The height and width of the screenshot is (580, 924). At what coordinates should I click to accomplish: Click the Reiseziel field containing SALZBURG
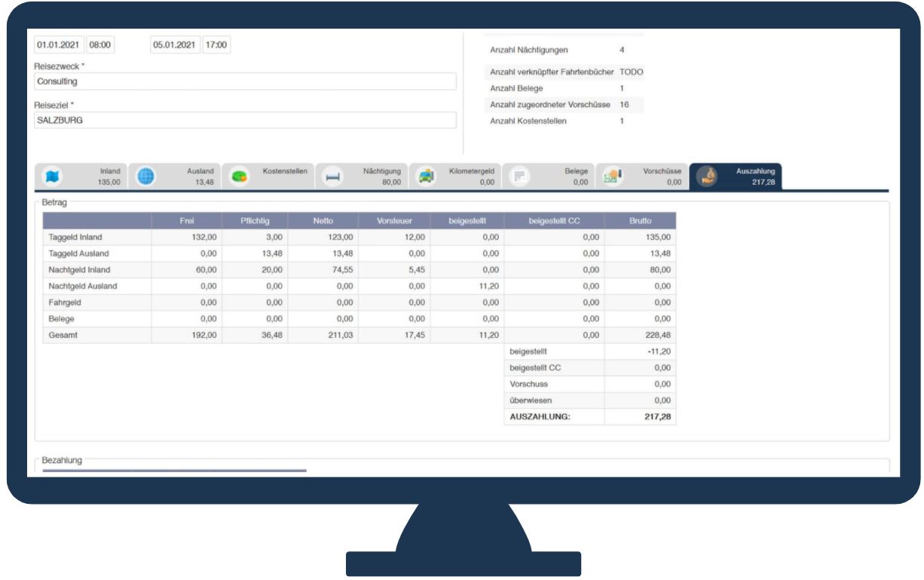point(245,121)
